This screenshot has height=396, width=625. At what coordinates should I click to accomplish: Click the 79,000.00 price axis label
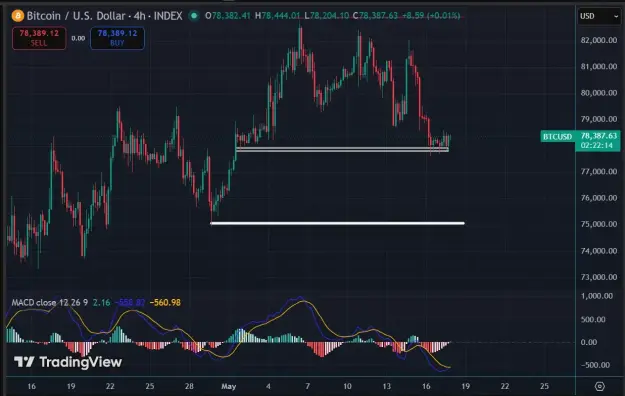click(x=599, y=119)
